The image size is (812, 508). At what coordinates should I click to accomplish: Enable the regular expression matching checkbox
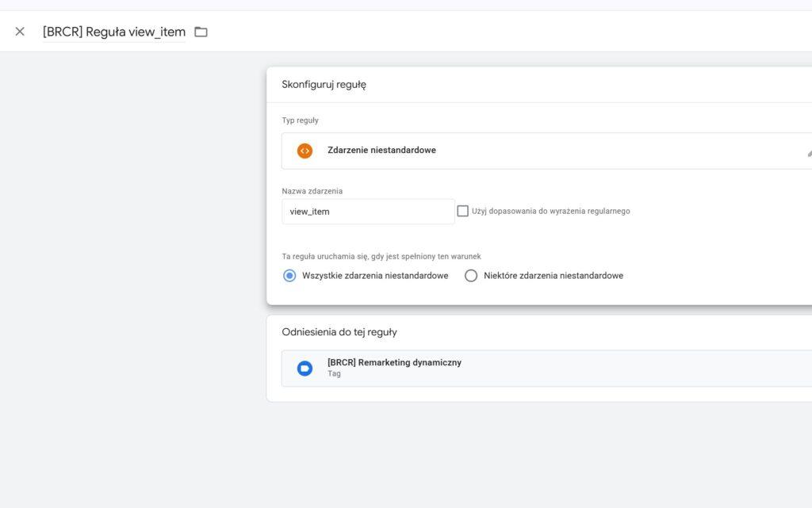click(x=463, y=211)
